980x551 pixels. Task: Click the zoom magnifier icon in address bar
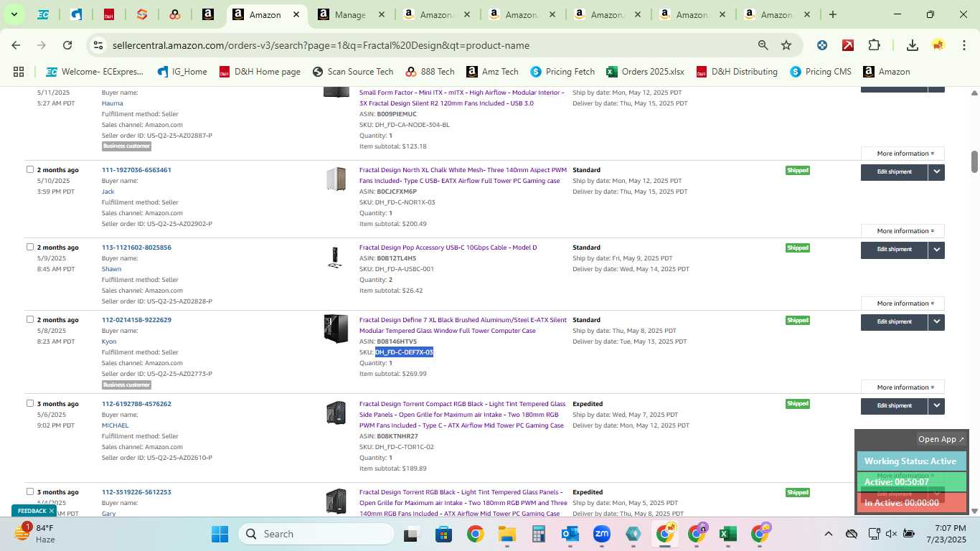763,45
